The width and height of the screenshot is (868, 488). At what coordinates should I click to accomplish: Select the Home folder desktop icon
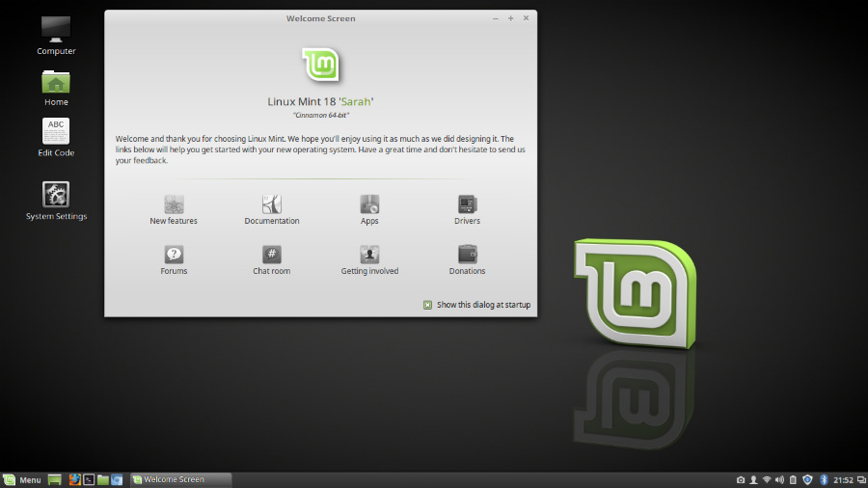(56, 88)
